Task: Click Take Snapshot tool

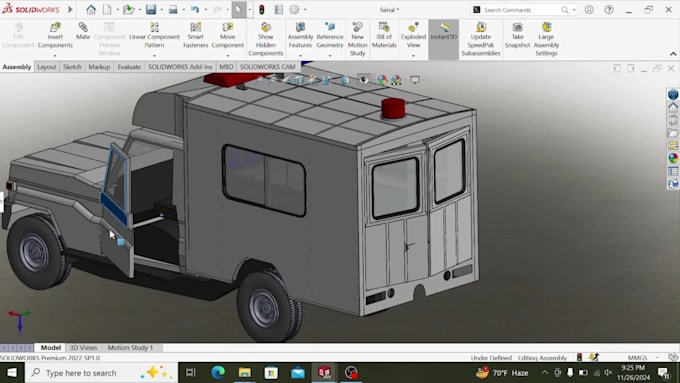Action: pyautogui.click(x=517, y=36)
